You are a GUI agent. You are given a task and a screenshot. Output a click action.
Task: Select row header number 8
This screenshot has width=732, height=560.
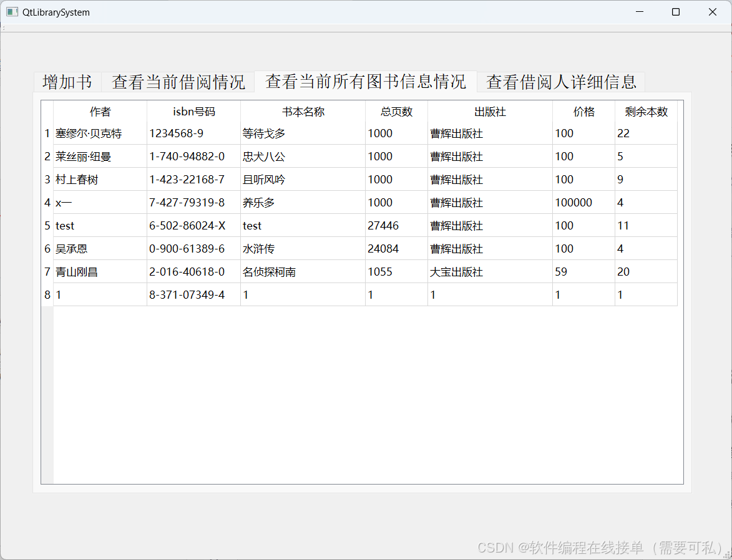click(47, 294)
